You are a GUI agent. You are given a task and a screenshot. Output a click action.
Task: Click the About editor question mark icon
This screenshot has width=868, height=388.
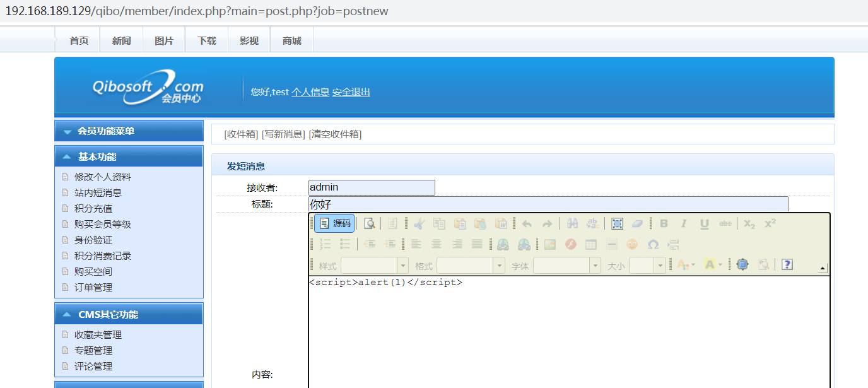[787, 265]
